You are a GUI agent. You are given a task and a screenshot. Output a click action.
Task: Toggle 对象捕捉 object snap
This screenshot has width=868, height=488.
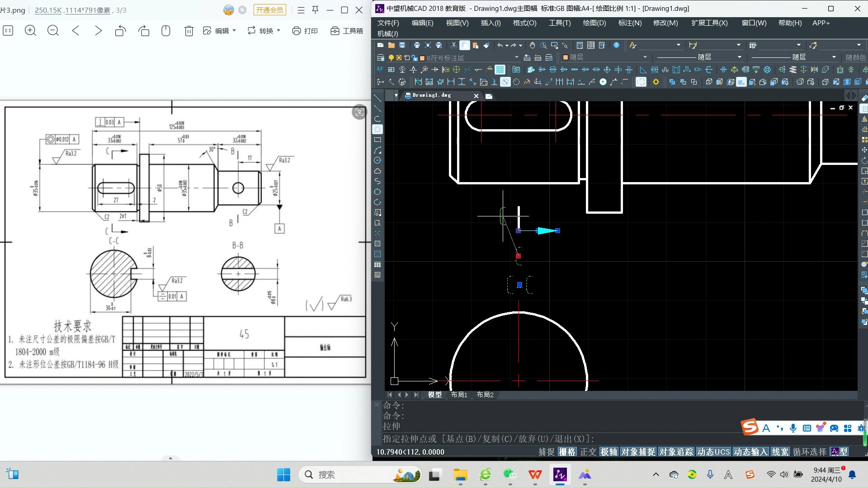point(638,451)
